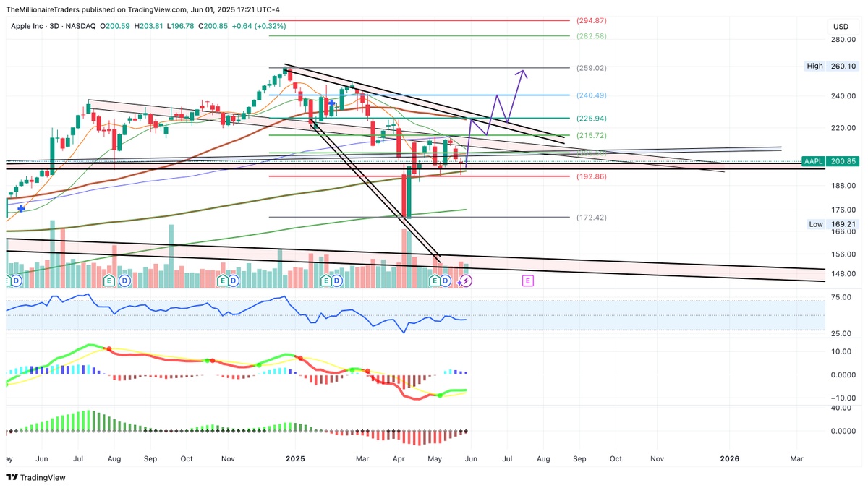Open the earnings marker near August 2024
Viewport: 868px width, 488px height.
[110, 280]
